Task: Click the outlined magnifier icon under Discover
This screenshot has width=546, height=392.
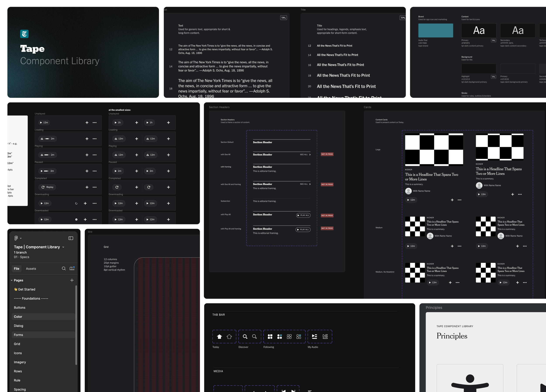Action: click(254, 336)
